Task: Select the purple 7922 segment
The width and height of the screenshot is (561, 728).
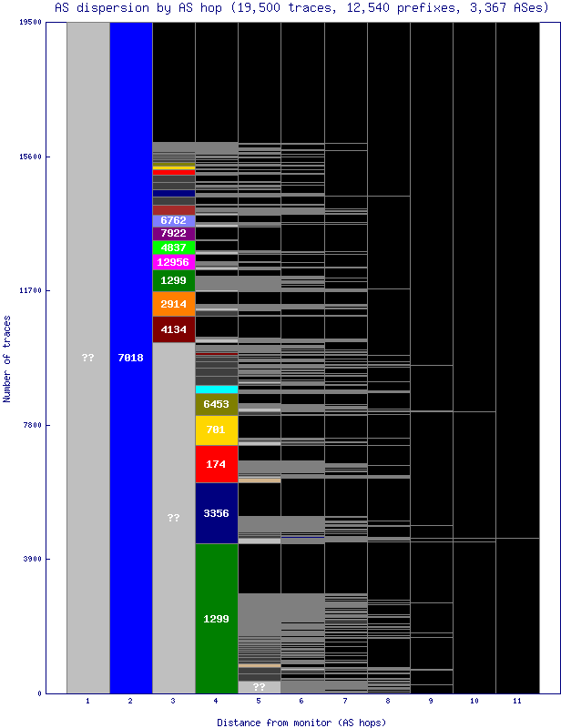Action: pos(174,234)
